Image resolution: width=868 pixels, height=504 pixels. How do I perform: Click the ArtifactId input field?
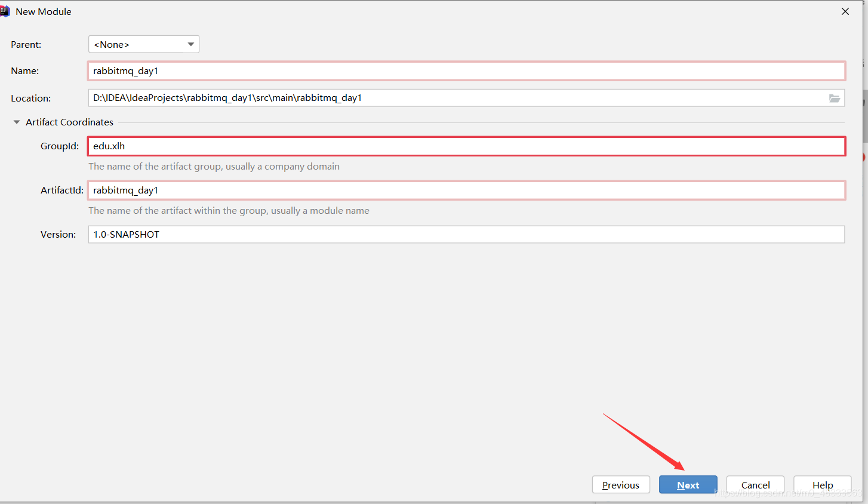click(x=466, y=190)
